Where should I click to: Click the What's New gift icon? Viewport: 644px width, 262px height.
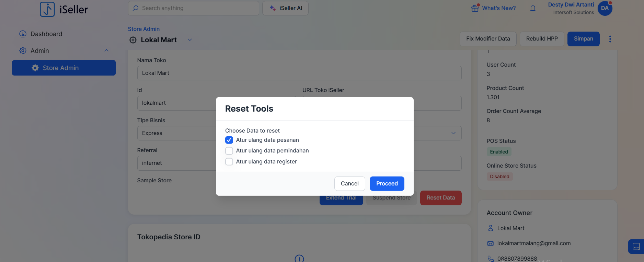click(x=475, y=8)
